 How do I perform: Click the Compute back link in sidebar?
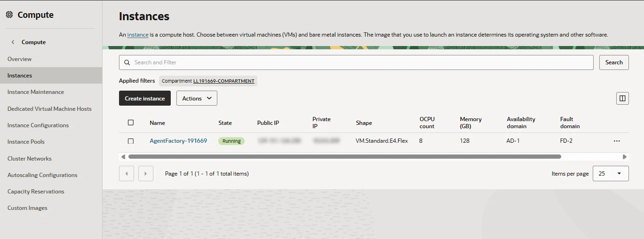[34, 42]
